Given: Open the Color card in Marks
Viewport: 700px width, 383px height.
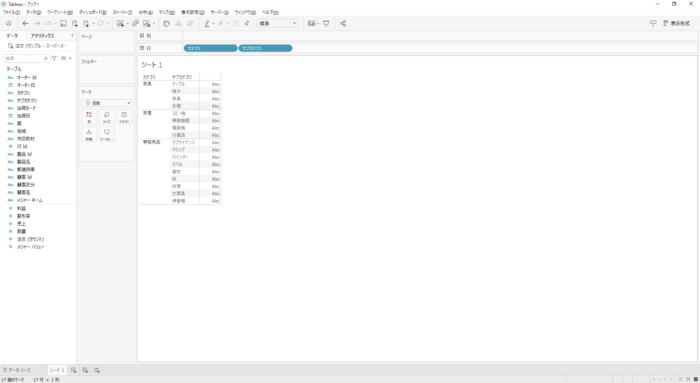Looking at the screenshot, I should click(x=89, y=117).
